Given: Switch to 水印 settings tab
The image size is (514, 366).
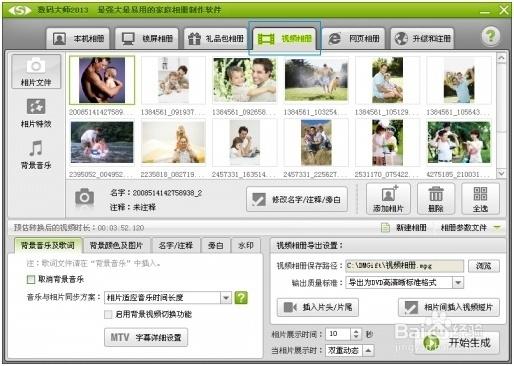Looking at the screenshot, I should pyautogui.click(x=246, y=246).
